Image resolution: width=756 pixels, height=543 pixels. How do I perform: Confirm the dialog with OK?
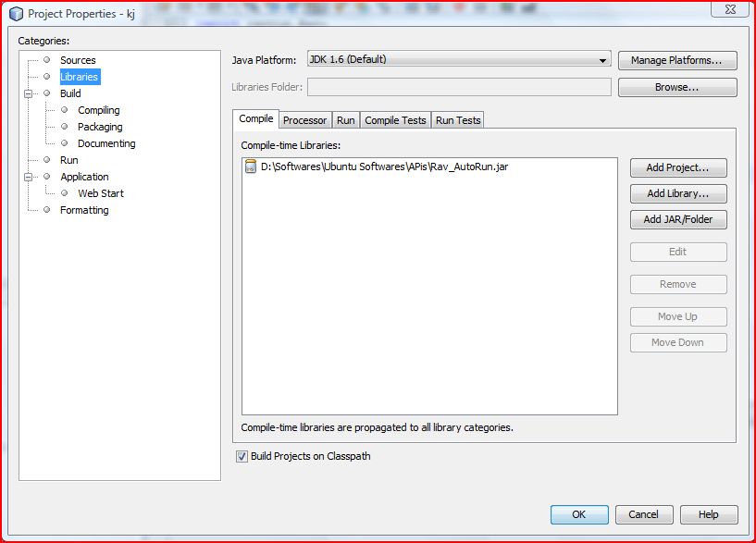[579, 514]
